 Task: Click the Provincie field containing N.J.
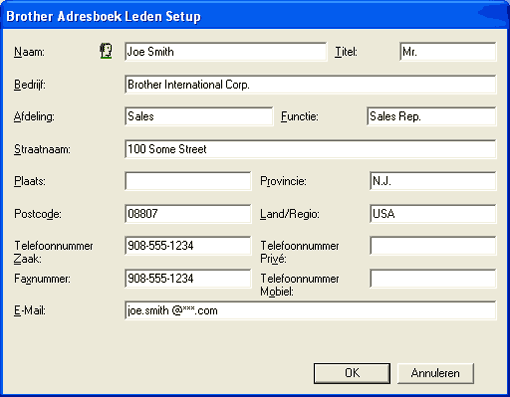433,181
